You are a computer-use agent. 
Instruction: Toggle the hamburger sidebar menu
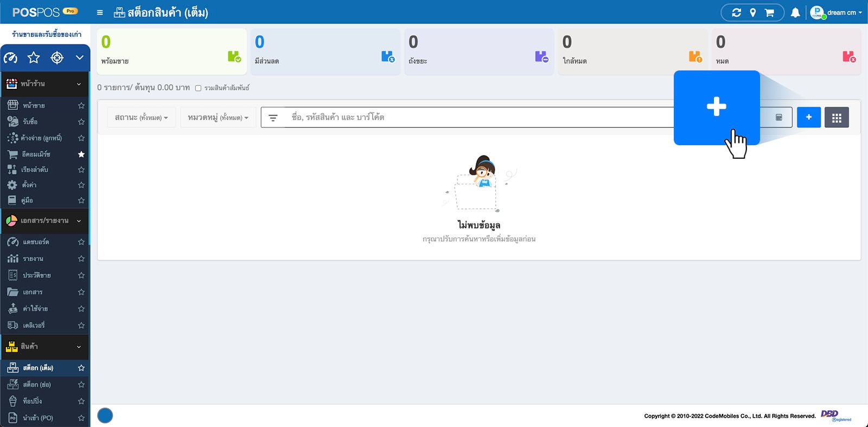[100, 12]
